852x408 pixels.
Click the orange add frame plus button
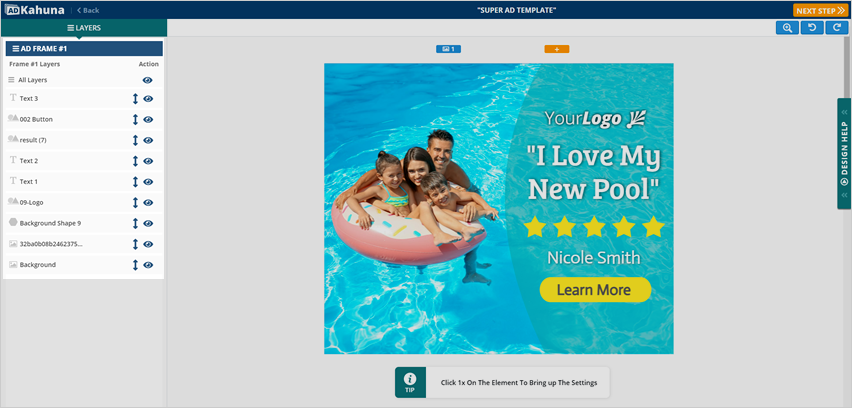coord(556,49)
